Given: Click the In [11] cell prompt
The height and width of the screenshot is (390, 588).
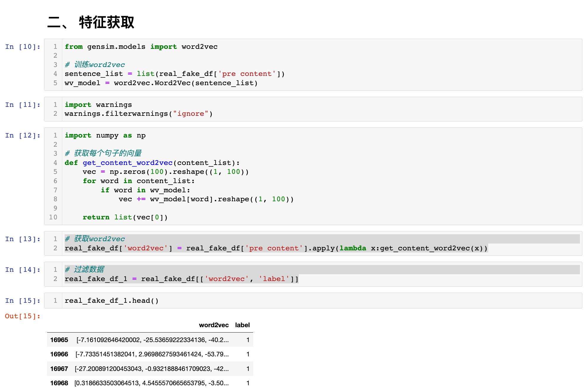Looking at the screenshot, I should [x=23, y=105].
